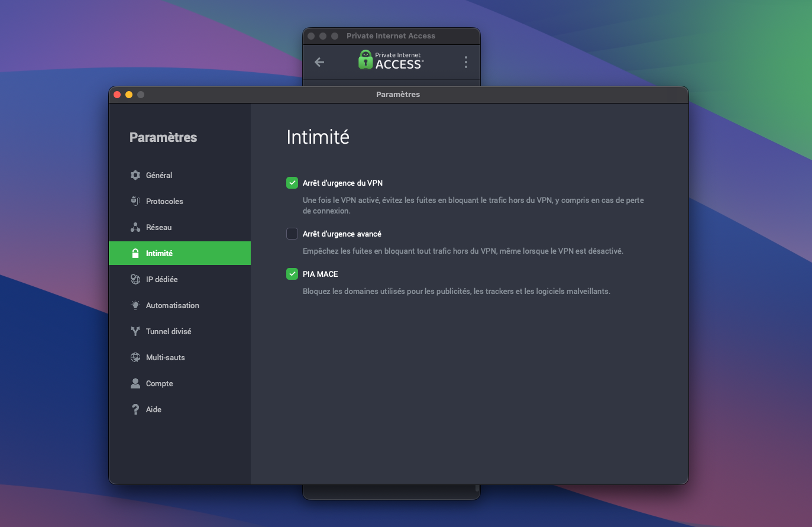
Task: Enable the Arrêt d'urgence avancé checkbox
Action: coord(292,234)
